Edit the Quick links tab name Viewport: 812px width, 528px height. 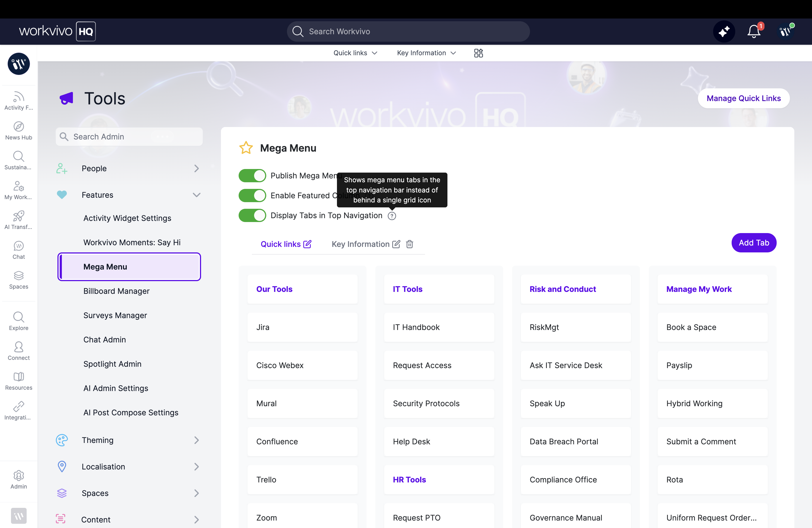click(x=307, y=244)
